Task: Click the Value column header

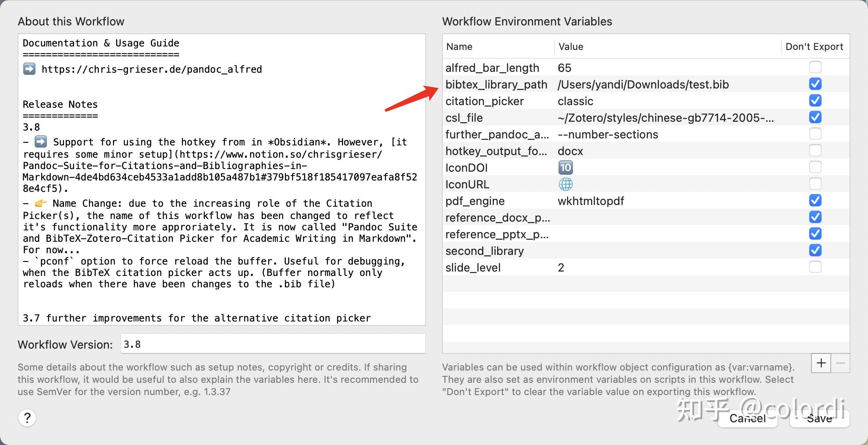Action: coord(571,46)
